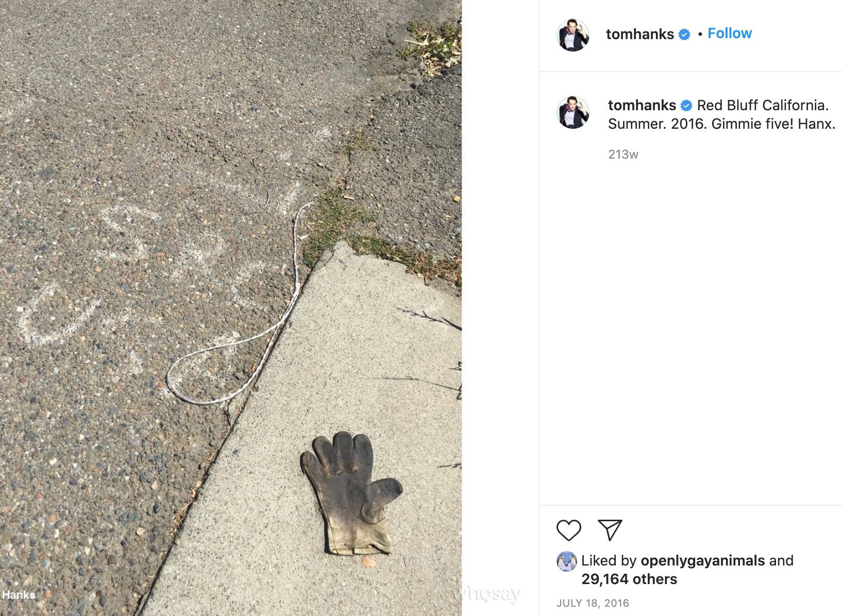The width and height of the screenshot is (842, 616).
Task: Open openlygayanimals profile link
Action: point(703,560)
